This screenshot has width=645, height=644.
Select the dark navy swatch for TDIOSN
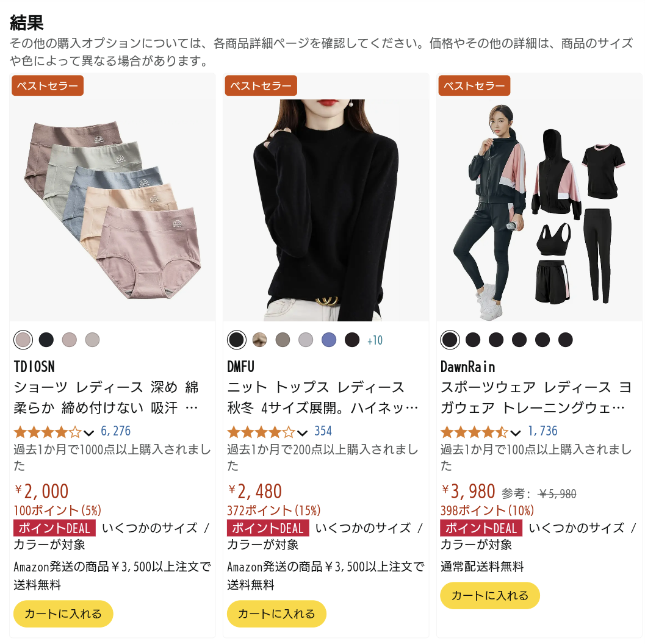tap(46, 340)
